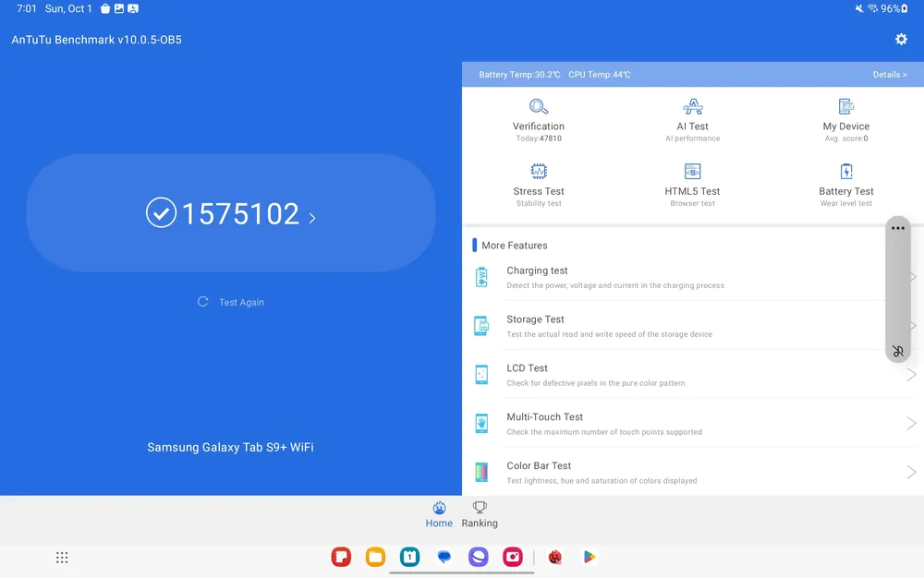Tap the crossed-out icon on the floating panel
The width and height of the screenshot is (924, 578).
pyautogui.click(x=897, y=352)
